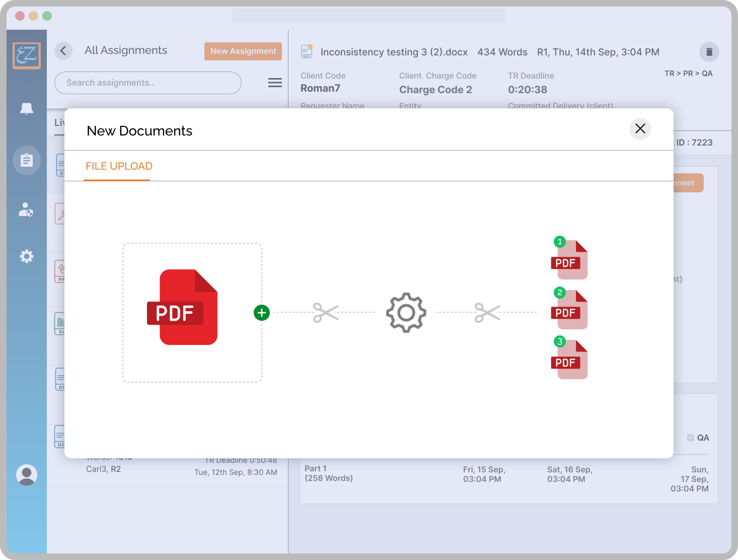The image size is (738, 560).
Task: Open user profile avatar
Action: [x=27, y=474]
